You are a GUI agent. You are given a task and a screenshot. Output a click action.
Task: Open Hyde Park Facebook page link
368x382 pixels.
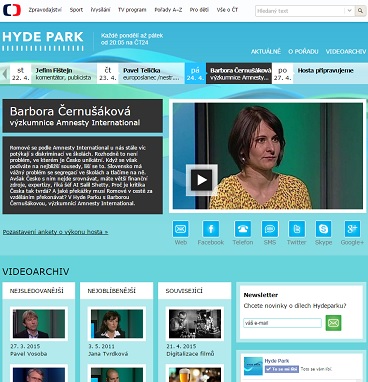[277, 361]
